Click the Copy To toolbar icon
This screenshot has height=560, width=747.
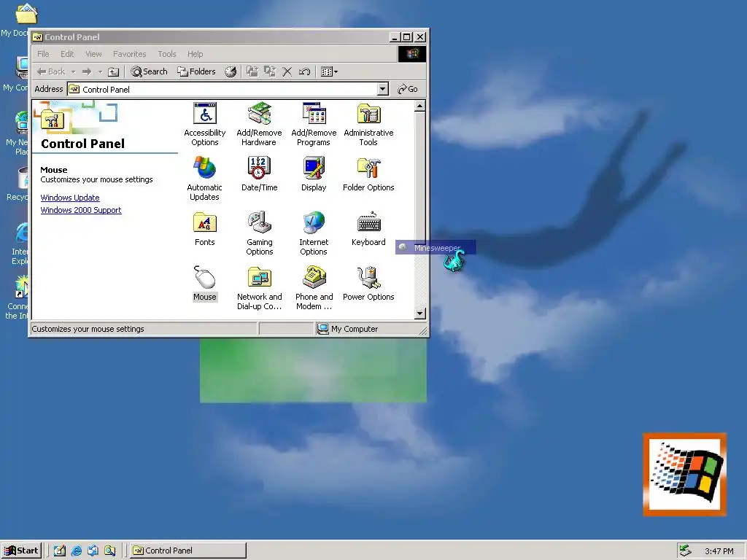tap(270, 72)
